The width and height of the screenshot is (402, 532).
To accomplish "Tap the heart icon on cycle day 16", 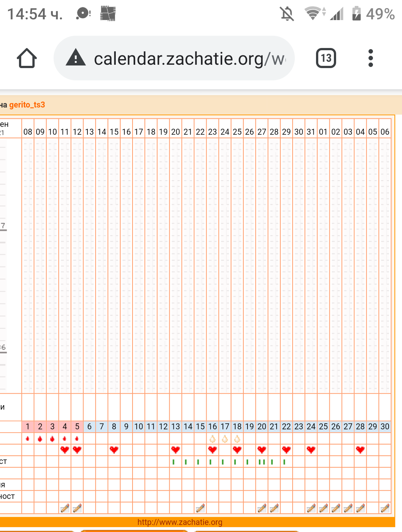I will (x=213, y=450).
